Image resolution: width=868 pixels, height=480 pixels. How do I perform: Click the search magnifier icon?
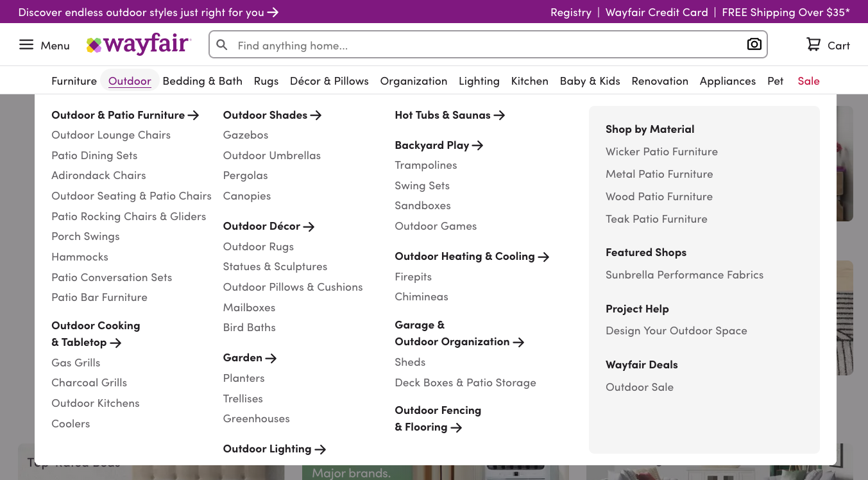[221, 45]
